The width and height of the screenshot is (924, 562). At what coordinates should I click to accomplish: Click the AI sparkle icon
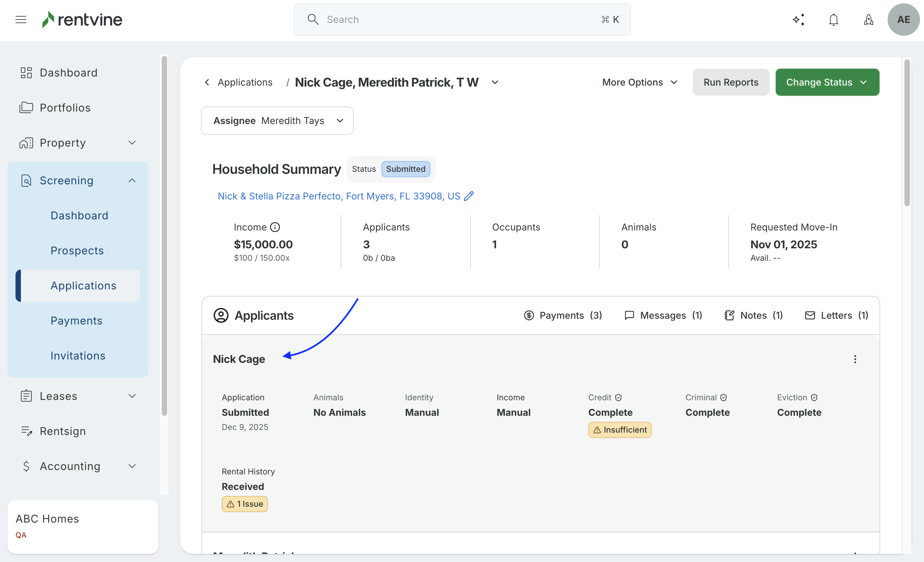tap(799, 20)
